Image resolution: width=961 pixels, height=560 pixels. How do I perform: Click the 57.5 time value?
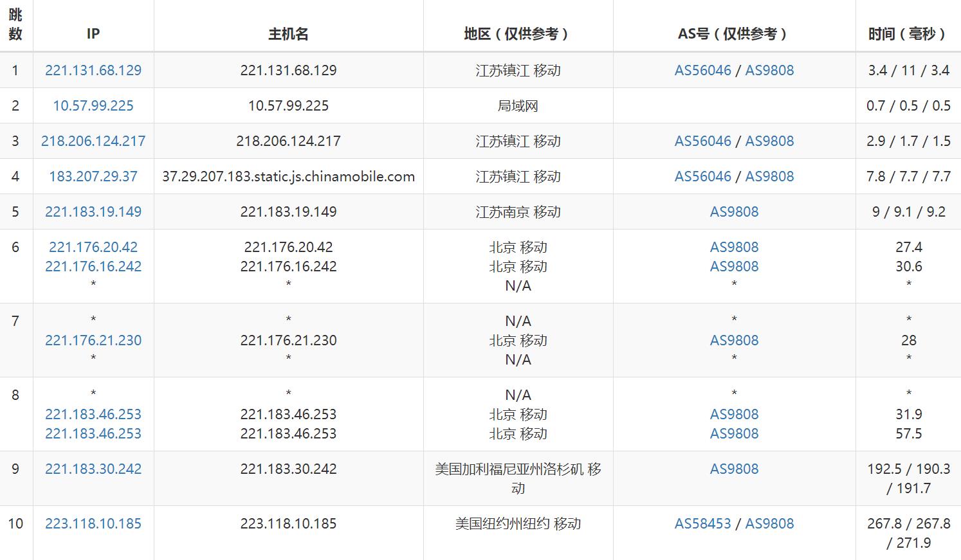point(908,433)
